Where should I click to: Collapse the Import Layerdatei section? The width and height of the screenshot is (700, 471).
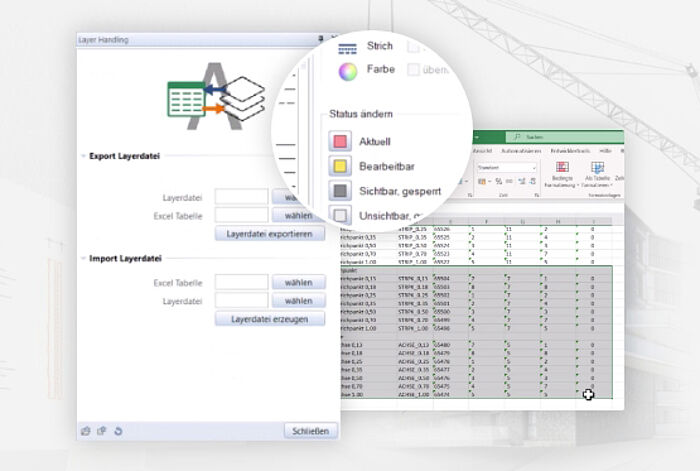coord(82,258)
